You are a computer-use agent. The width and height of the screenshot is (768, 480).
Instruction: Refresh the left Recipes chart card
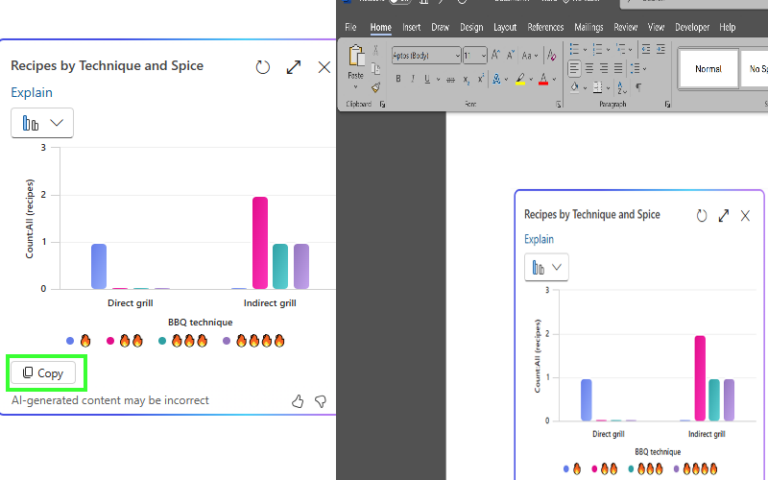tap(263, 67)
